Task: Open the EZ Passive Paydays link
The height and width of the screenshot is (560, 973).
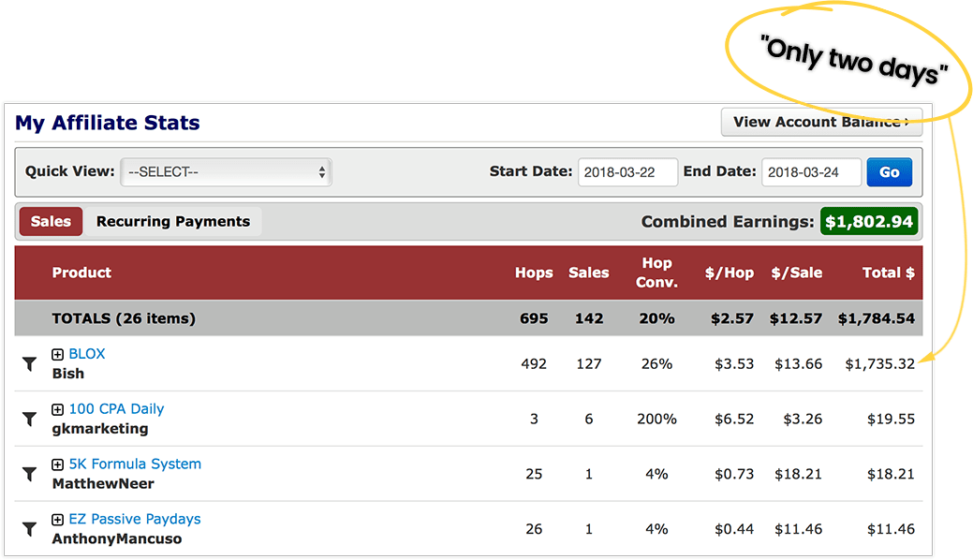Action: (135, 520)
